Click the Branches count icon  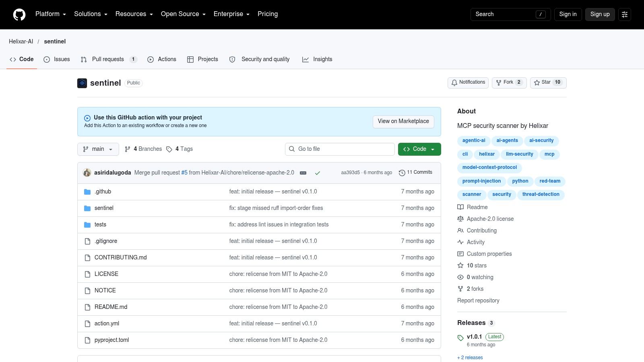tap(128, 149)
